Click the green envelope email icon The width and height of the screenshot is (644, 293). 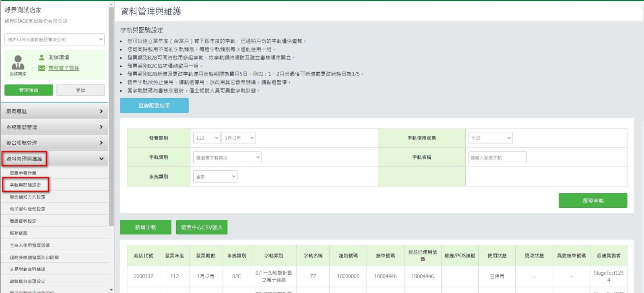(x=41, y=68)
